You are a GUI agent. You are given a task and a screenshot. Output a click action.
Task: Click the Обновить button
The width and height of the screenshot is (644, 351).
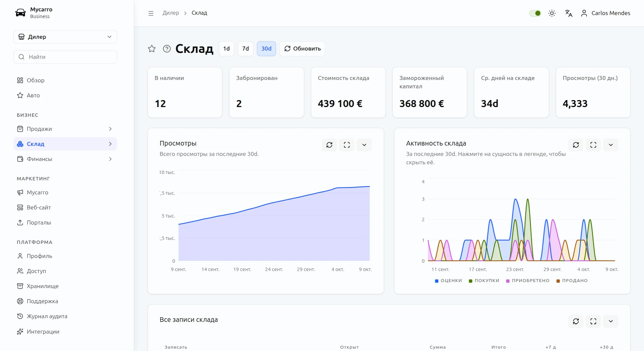point(302,49)
